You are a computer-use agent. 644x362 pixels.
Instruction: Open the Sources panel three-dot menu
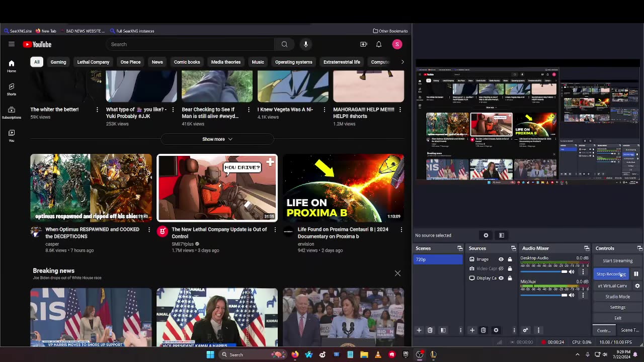click(514, 330)
